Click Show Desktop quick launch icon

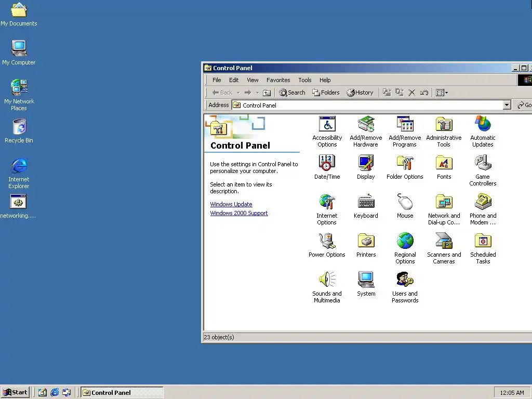pyautogui.click(x=43, y=393)
